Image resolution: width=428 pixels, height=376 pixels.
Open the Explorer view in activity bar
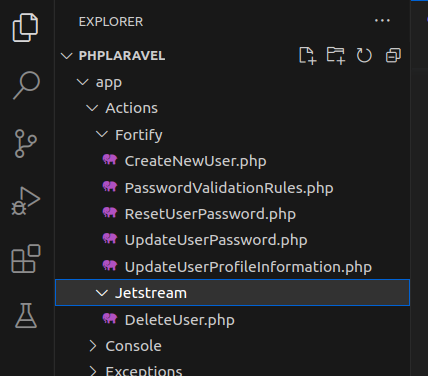click(25, 28)
